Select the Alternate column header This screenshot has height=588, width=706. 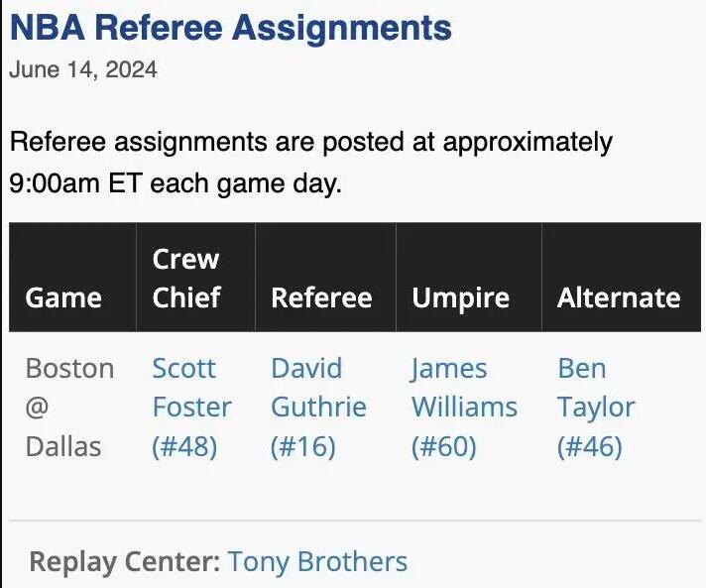pyautogui.click(x=619, y=297)
